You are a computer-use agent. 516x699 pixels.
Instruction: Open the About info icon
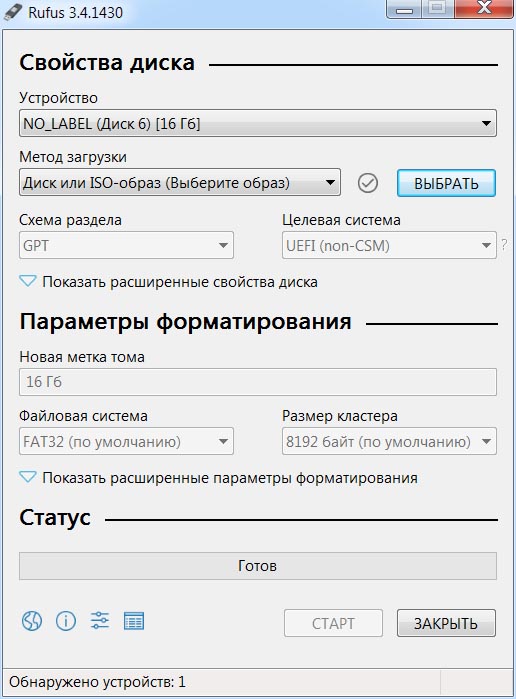pyautogui.click(x=66, y=621)
